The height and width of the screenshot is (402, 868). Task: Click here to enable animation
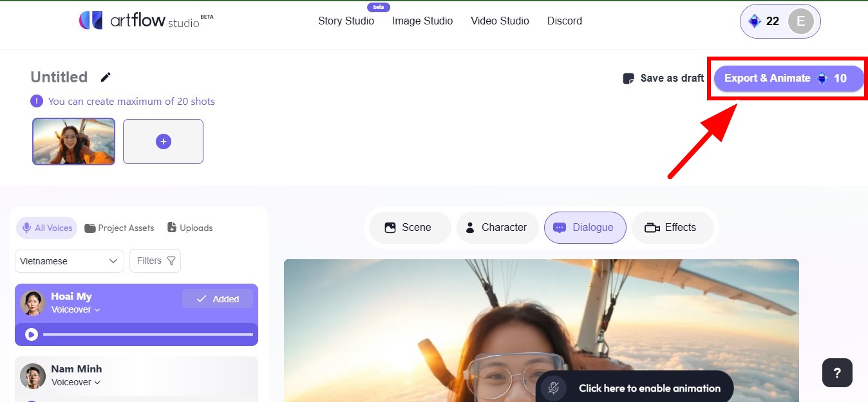[650, 388]
